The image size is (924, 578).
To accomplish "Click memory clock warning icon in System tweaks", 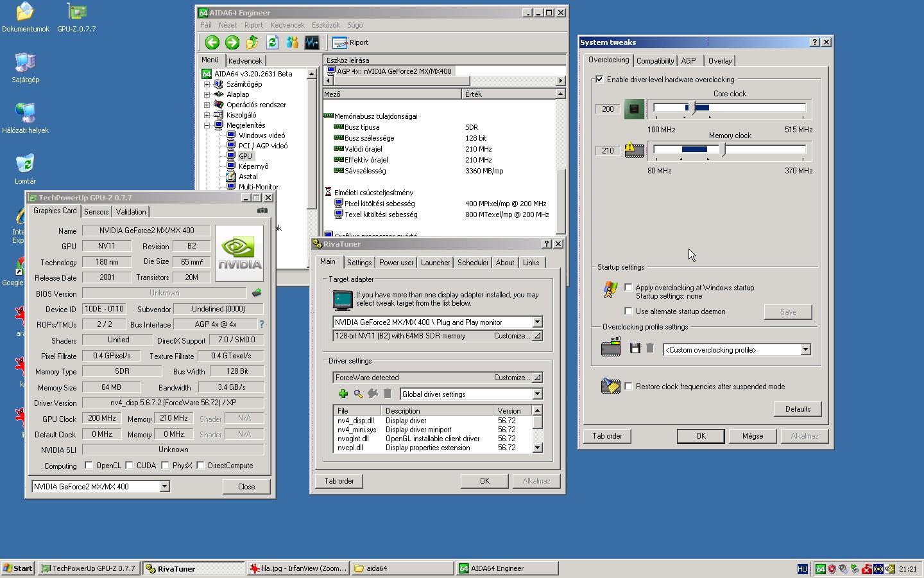I will pyautogui.click(x=634, y=150).
